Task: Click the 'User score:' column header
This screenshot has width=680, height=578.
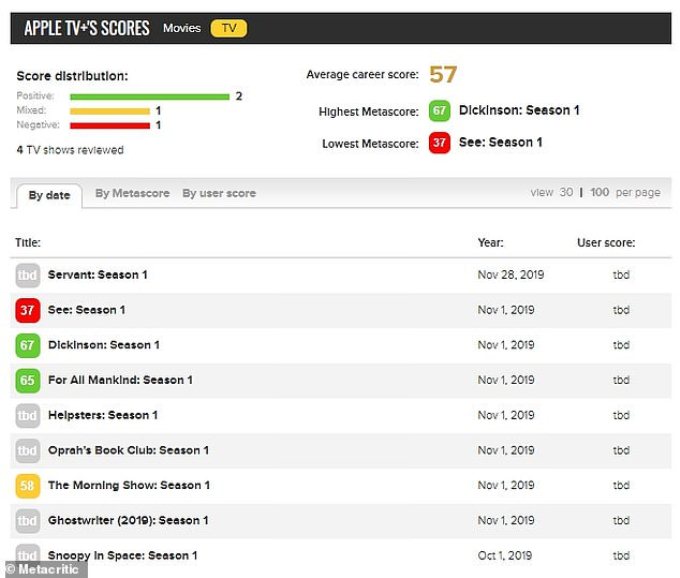Action: point(606,243)
